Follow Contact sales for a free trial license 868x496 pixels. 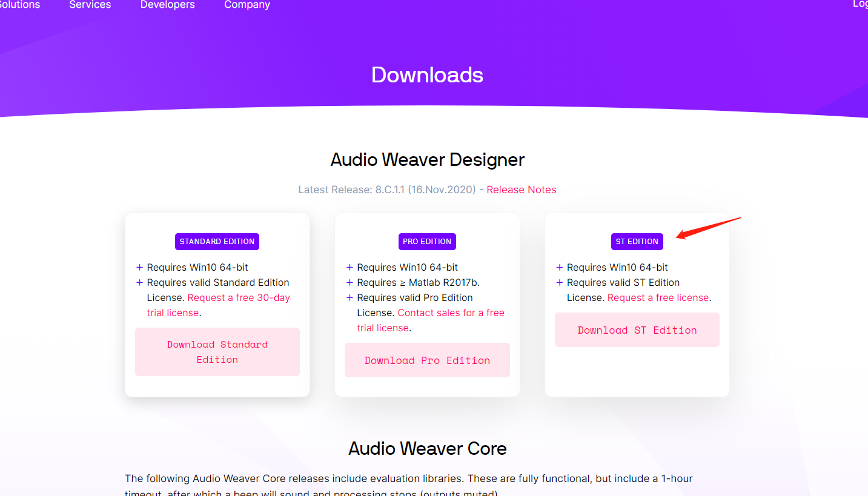coord(431,320)
